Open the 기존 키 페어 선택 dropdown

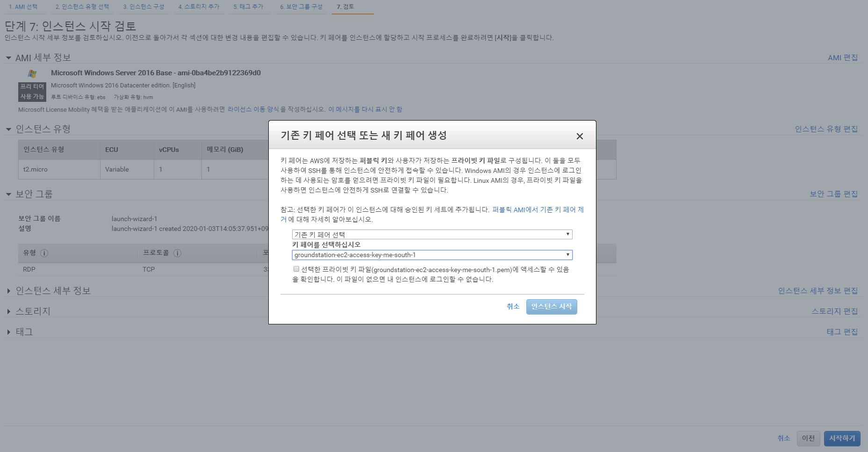coord(431,234)
